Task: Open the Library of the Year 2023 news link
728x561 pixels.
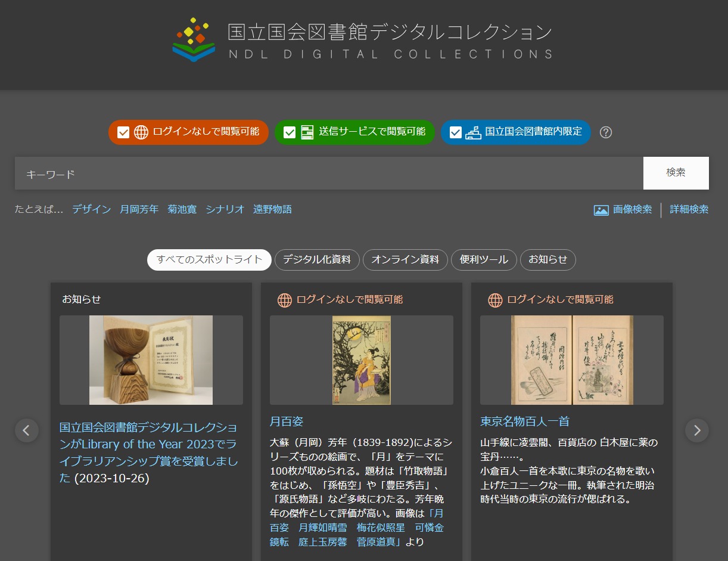Action: coord(149,453)
